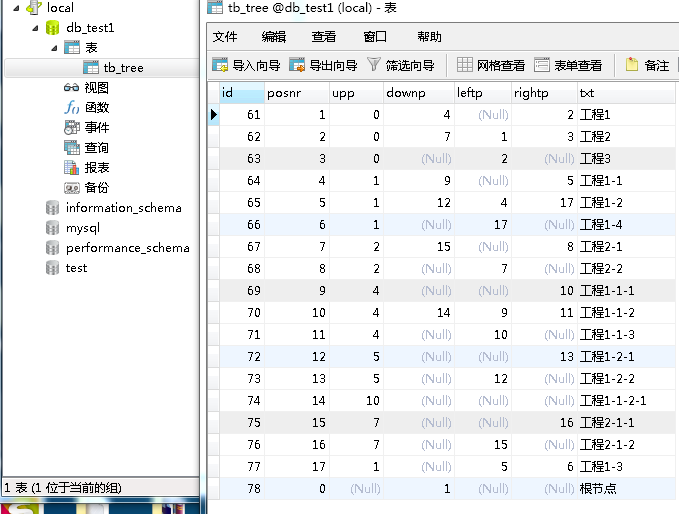Select the upp column header
The width and height of the screenshot is (679, 514).
(356, 93)
